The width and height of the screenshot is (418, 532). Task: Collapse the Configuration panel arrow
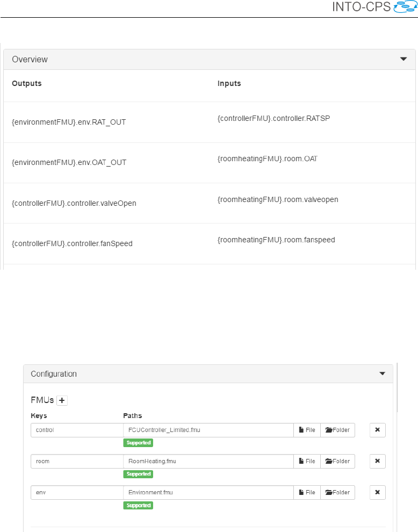click(383, 373)
